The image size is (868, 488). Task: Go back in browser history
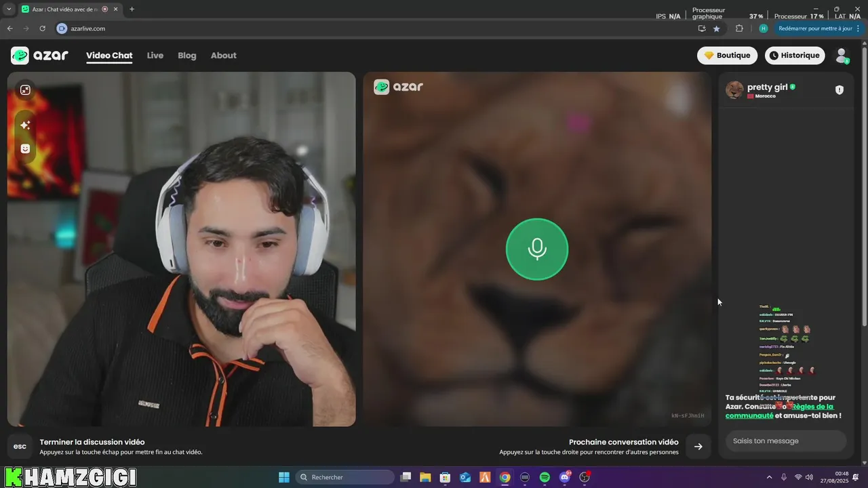pos(9,28)
